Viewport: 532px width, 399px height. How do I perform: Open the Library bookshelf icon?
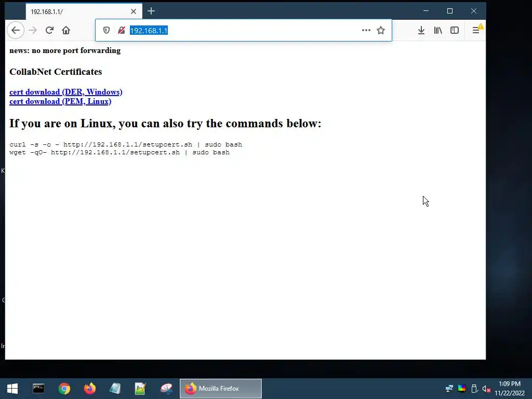[x=438, y=30]
